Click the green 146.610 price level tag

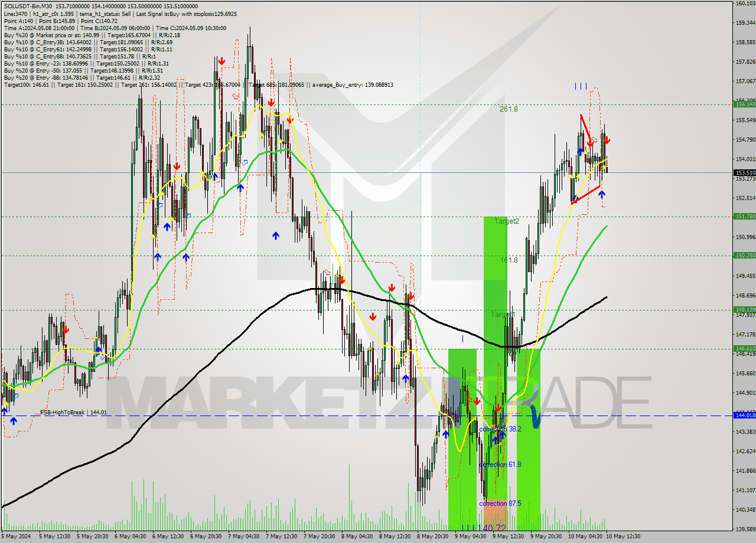click(x=744, y=349)
